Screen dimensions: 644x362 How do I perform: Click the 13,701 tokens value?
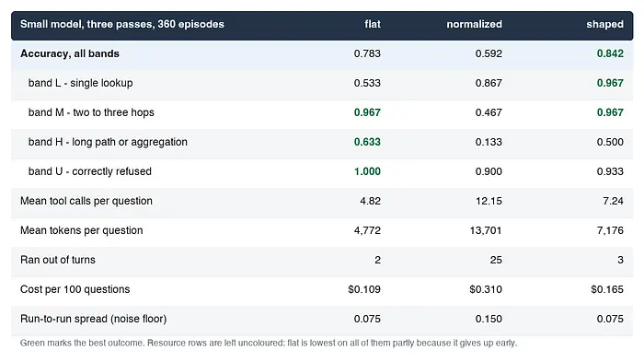click(x=486, y=230)
